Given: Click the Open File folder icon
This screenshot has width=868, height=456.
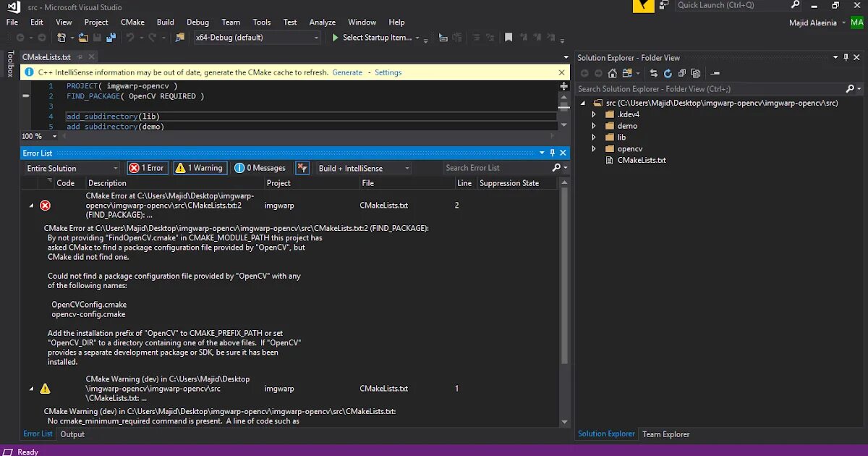Looking at the screenshot, I should coord(83,38).
